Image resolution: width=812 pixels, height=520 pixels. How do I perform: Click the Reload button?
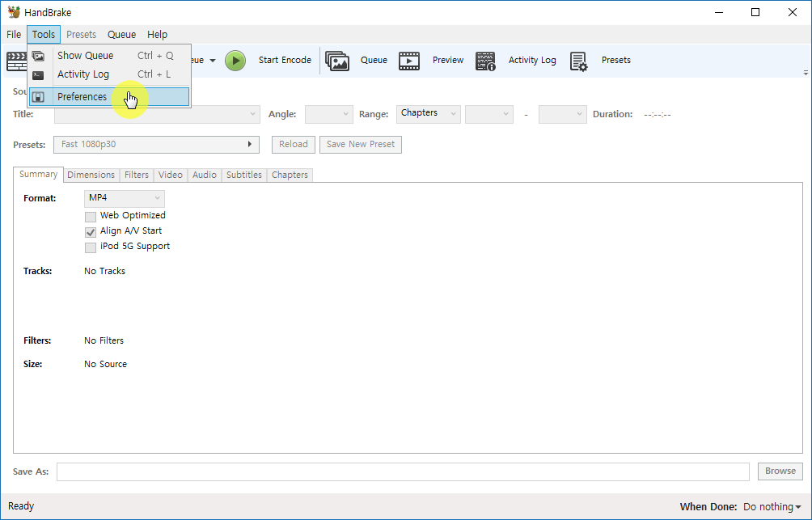click(294, 145)
